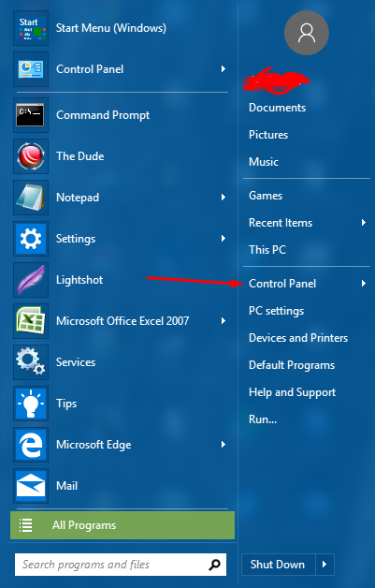Viewport: 375px width, 588px height.
Task: Expand the Notepad jump list arrow
Action: coord(224,198)
